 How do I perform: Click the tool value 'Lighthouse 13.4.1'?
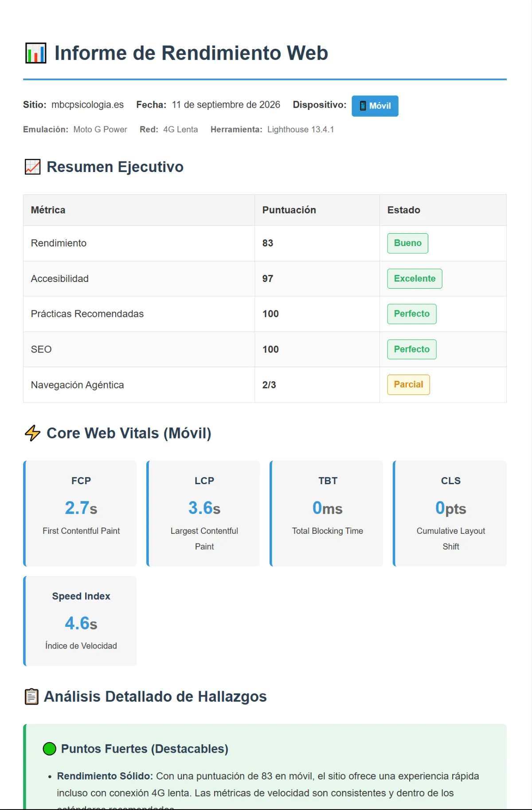pyautogui.click(x=301, y=129)
